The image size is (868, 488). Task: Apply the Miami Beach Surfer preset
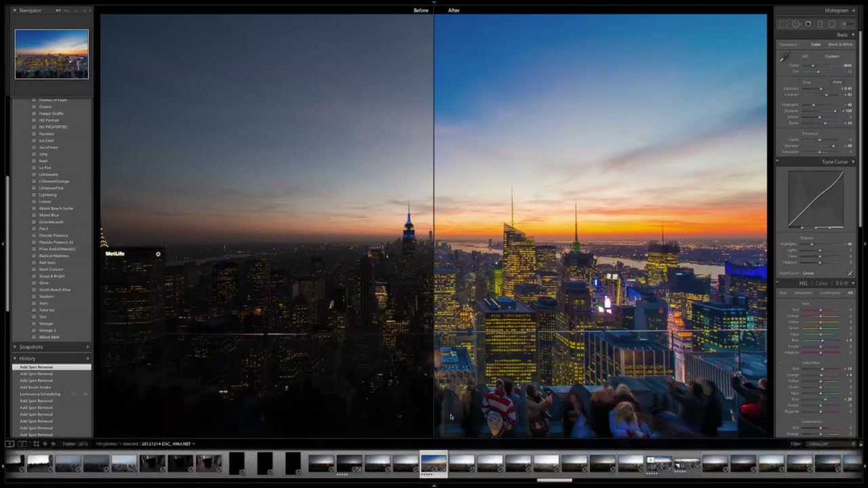pos(56,208)
